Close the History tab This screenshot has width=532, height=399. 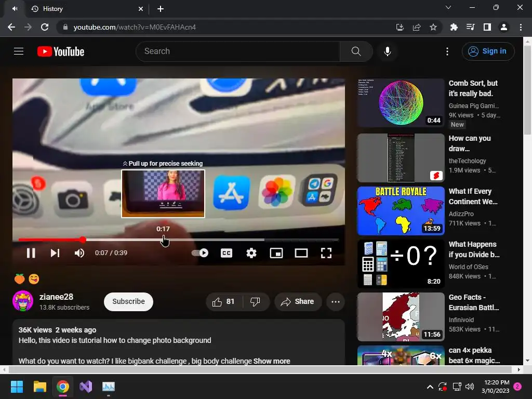point(141,9)
